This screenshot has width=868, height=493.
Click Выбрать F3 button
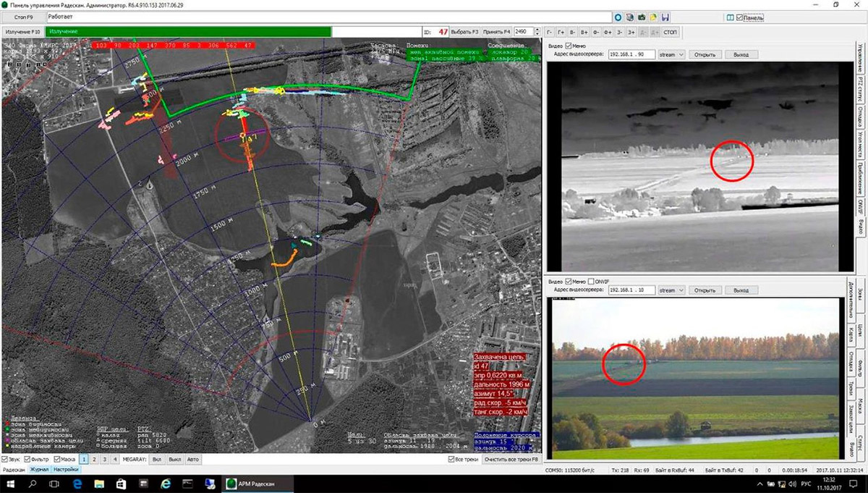click(464, 32)
